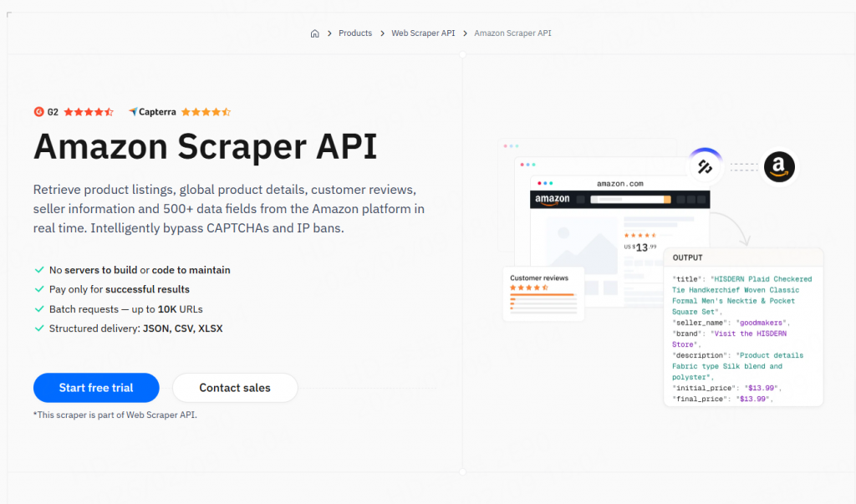Open the Products breadcrumb entry
The height and width of the screenshot is (504, 856).
coord(354,33)
